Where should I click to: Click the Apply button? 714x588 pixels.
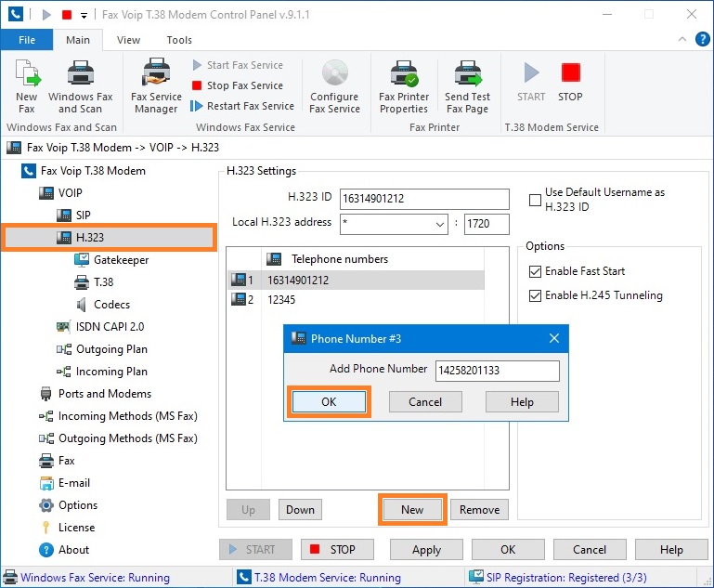click(x=426, y=550)
